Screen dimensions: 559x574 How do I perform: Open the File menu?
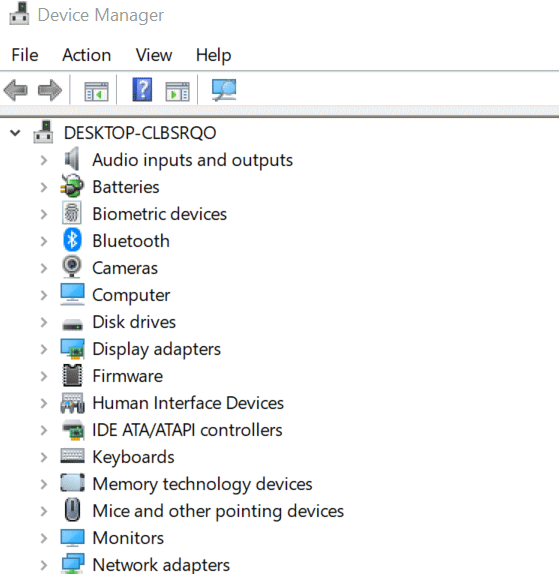coord(25,55)
